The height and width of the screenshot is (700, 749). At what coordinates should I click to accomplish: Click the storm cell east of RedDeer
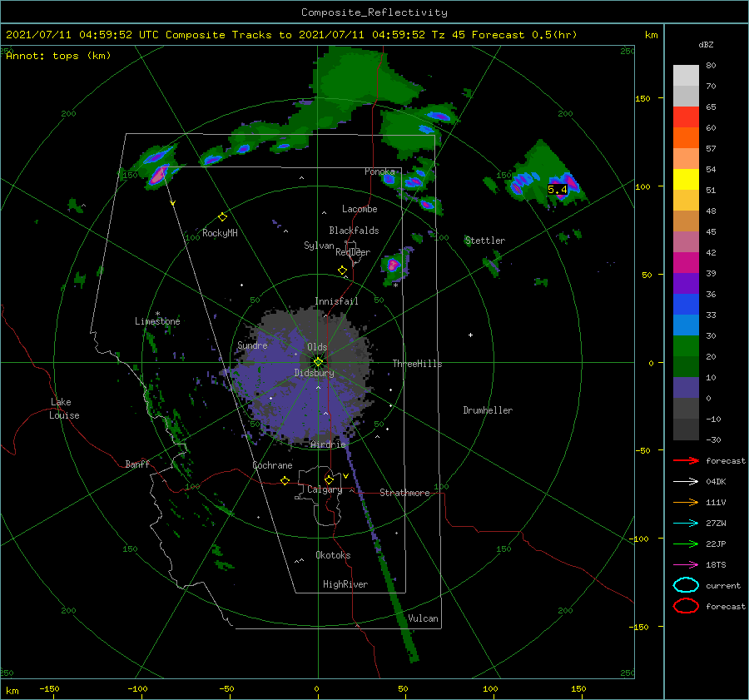point(394,266)
